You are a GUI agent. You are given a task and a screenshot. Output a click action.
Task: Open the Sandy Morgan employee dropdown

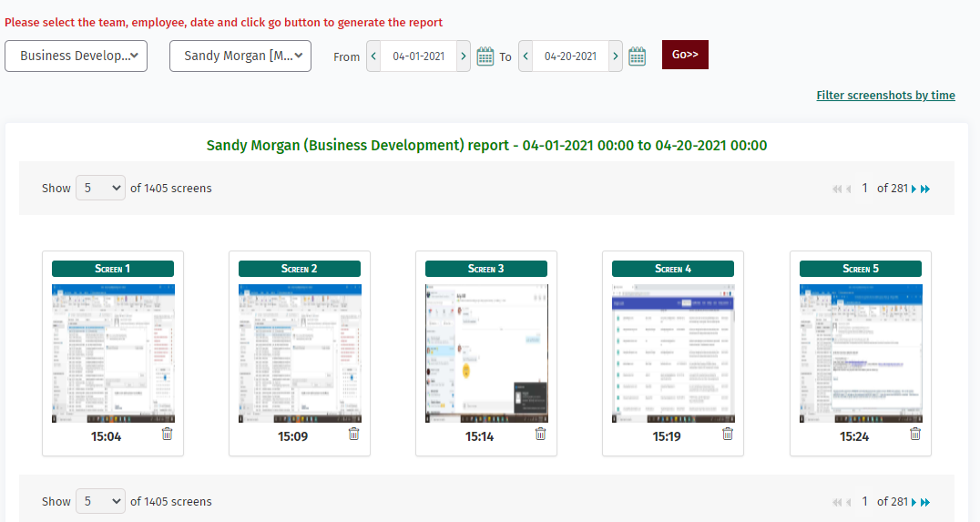tap(240, 56)
